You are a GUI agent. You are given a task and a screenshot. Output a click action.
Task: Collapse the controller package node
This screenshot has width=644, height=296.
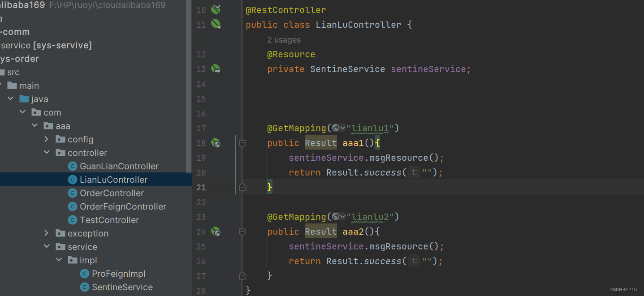tap(46, 152)
